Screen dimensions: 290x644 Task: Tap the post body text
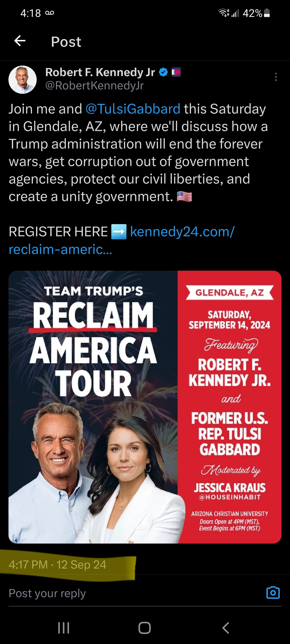point(138,153)
